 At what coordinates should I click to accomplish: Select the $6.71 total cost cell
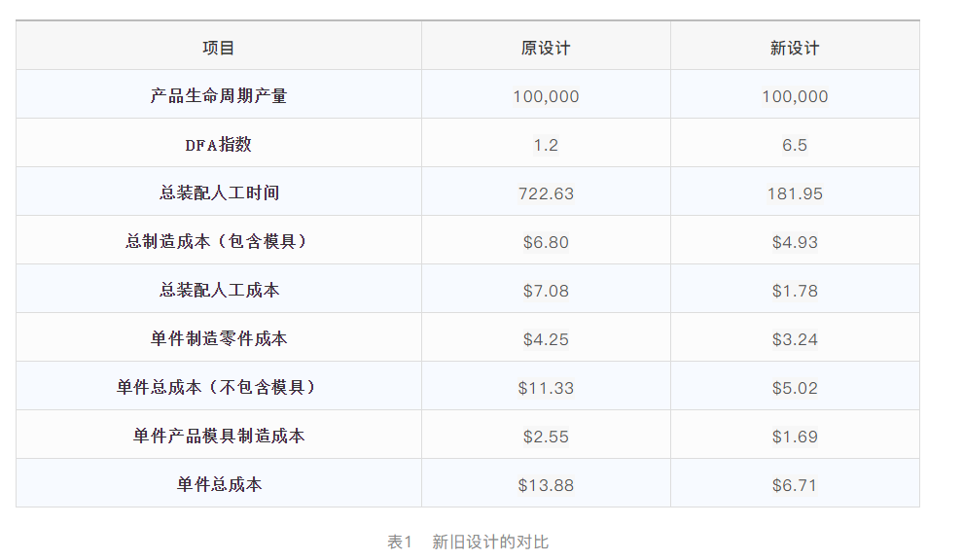point(795,485)
